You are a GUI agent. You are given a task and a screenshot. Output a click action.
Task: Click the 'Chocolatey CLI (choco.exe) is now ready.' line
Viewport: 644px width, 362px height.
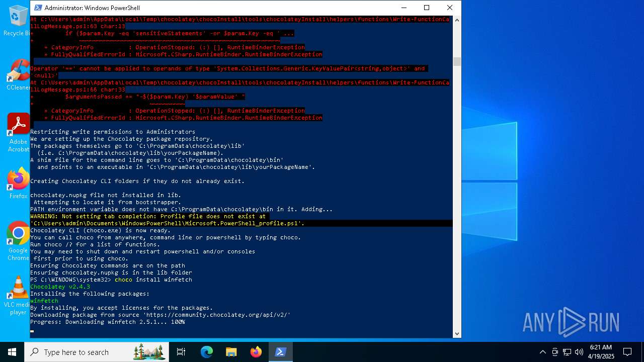[x=101, y=230]
